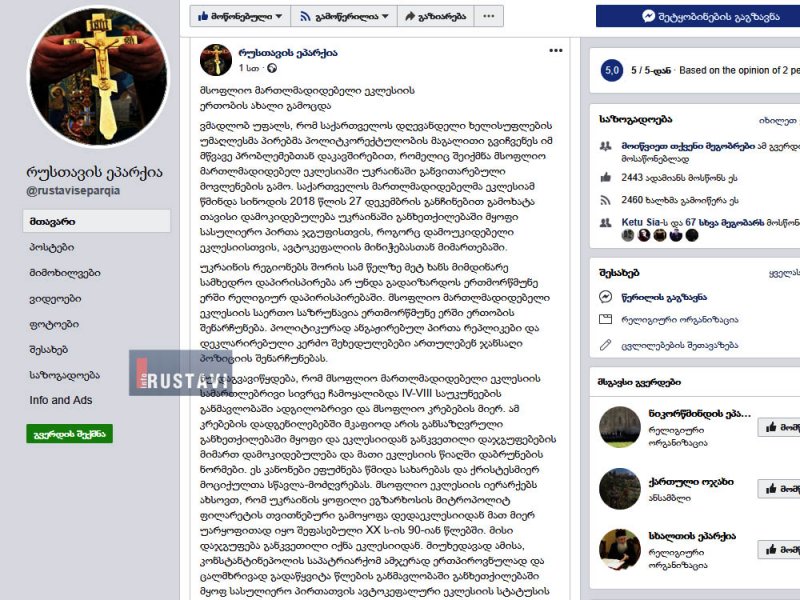Open the large page profile picture

coord(98,76)
